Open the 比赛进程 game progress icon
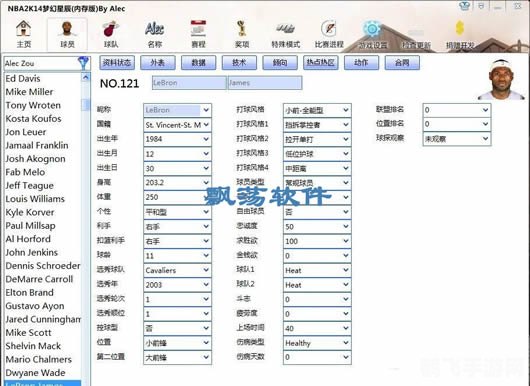The image size is (530, 386). 329,34
